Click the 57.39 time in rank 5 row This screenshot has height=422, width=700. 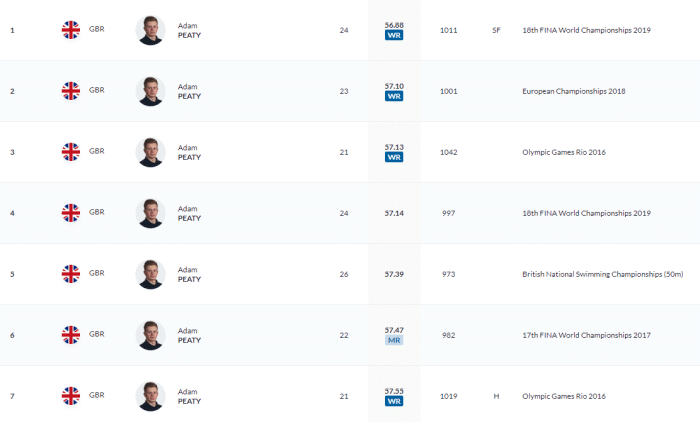pyautogui.click(x=394, y=273)
